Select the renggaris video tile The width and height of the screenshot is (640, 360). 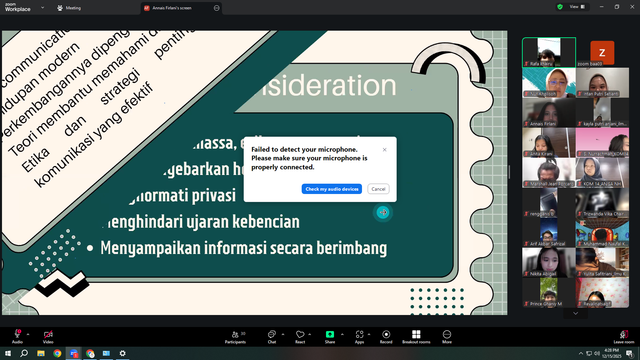pos(549,203)
